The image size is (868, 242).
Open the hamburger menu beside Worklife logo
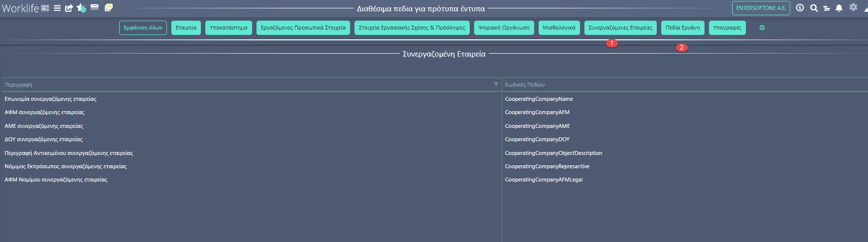(57, 8)
